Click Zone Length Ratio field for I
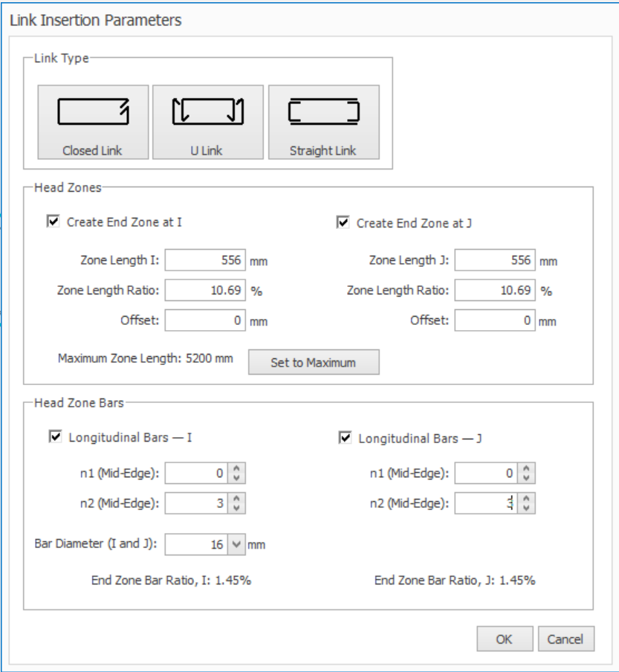The width and height of the screenshot is (619, 672). [x=204, y=291]
